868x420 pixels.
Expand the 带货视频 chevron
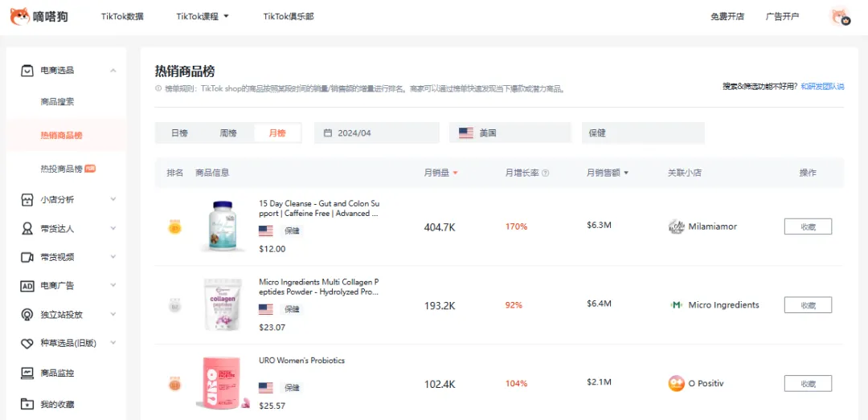click(113, 257)
